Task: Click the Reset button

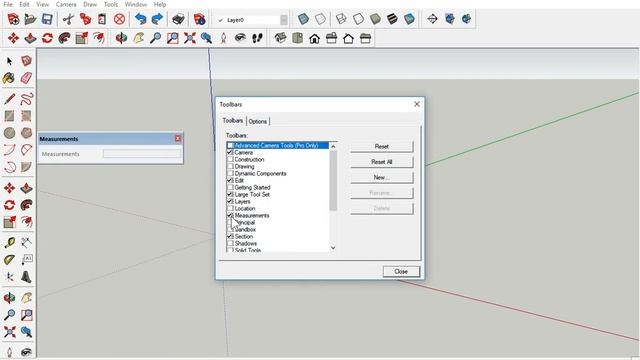Action: pos(382,146)
